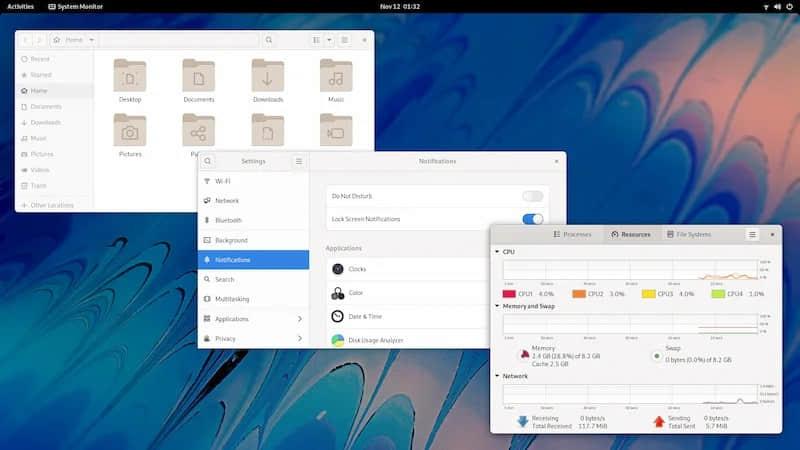The image size is (800, 450).
Task: Collapse the Memory and Swap section
Action: coord(497,307)
